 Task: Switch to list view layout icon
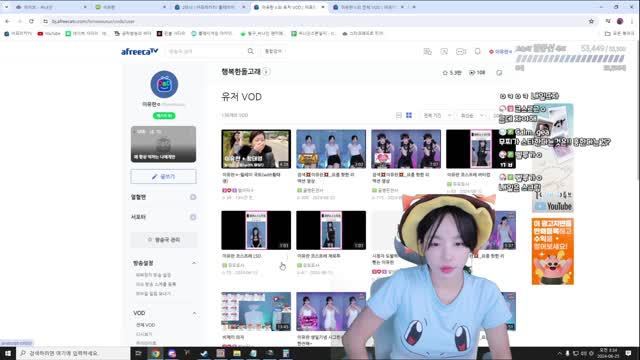(x=399, y=116)
